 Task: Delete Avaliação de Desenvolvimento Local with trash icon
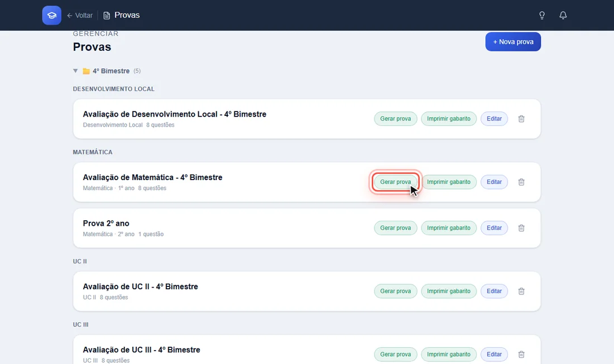521,119
